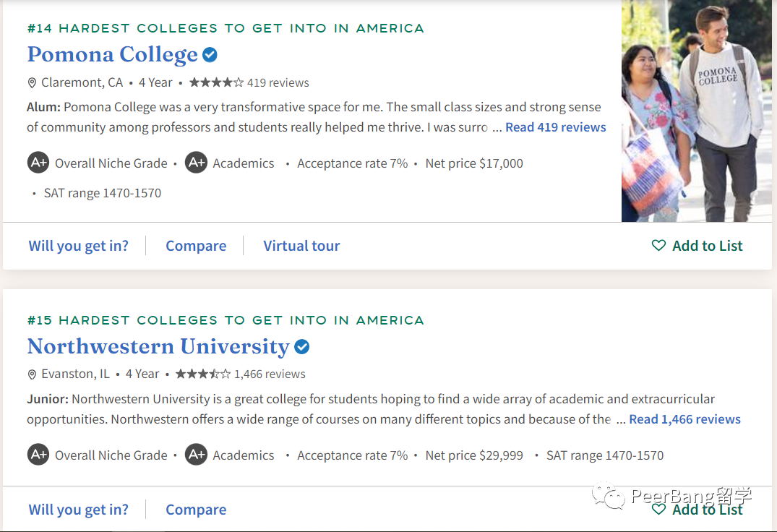Open the Pomona College title link
This screenshot has width=777, height=532.
112,54
